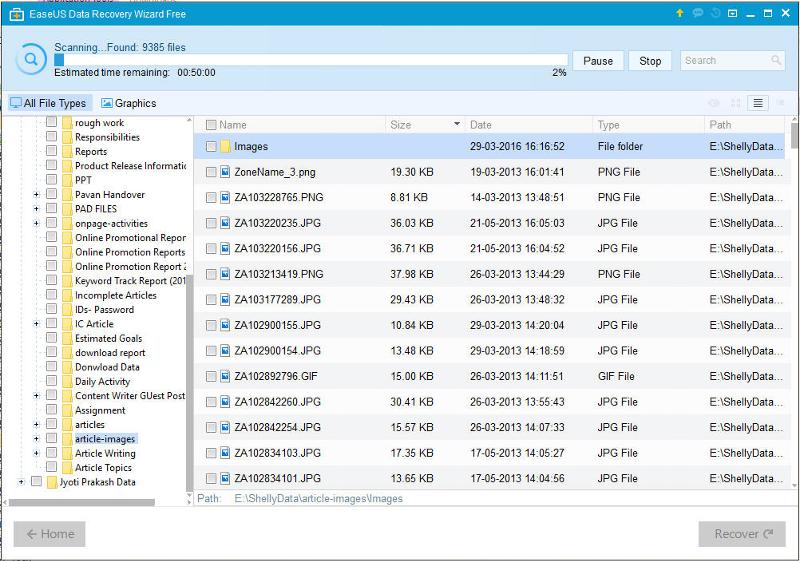This screenshot has height=561, width=800.
Task: Click the EaseUS app logo icon
Action: (16, 14)
